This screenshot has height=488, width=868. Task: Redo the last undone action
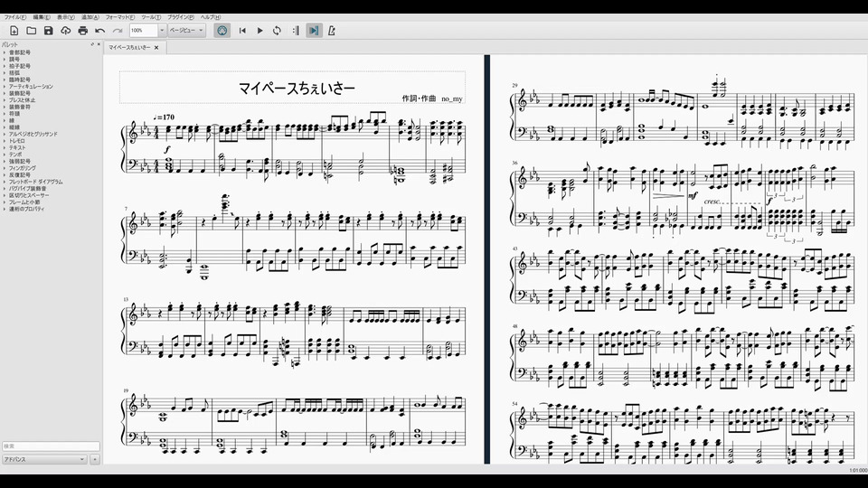118,31
